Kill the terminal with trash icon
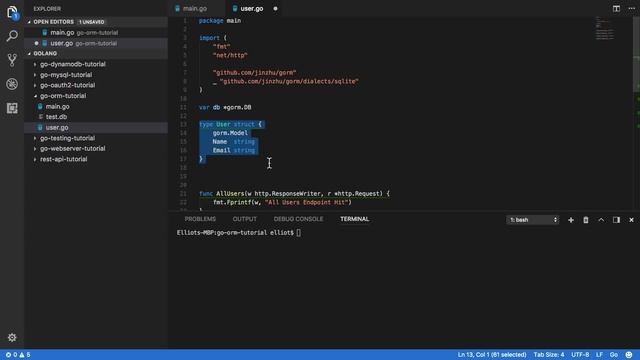640x360 pixels. click(x=586, y=220)
